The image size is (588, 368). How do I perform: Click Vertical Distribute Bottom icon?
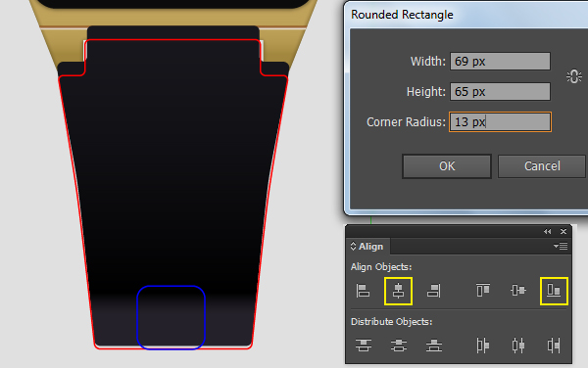434,345
